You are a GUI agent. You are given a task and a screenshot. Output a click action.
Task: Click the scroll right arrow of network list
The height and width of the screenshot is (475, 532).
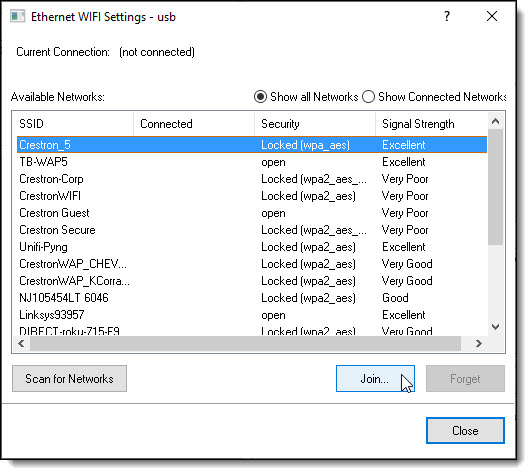pyautogui.click(x=479, y=344)
